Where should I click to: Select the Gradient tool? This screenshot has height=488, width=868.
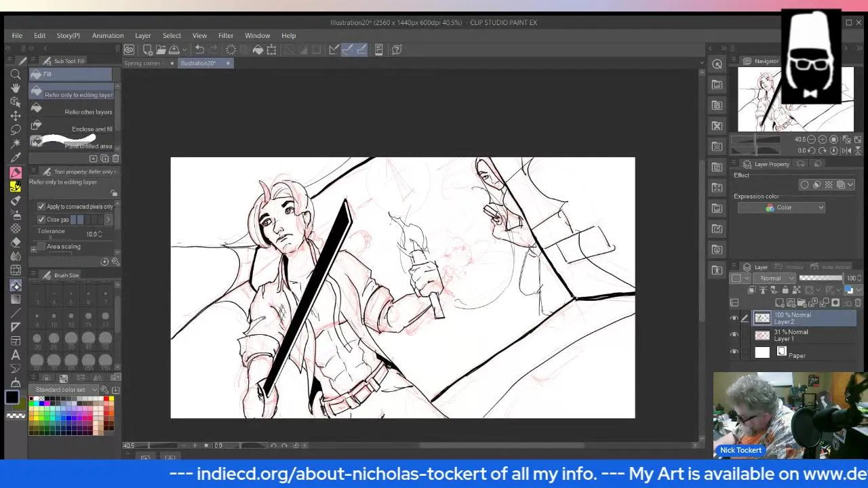click(x=16, y=299)
